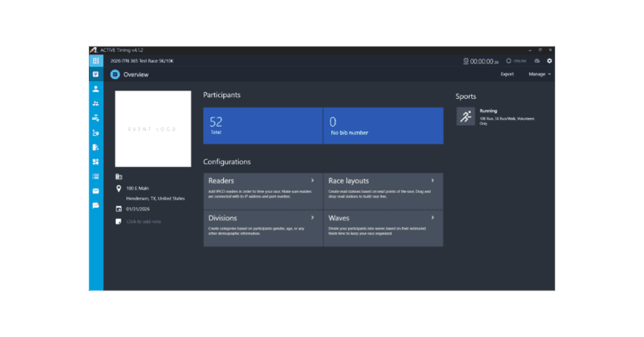Viewport: 644px width, 337px height.
Task: Open the list rows sidebar icon
Action: coord(96,177)
